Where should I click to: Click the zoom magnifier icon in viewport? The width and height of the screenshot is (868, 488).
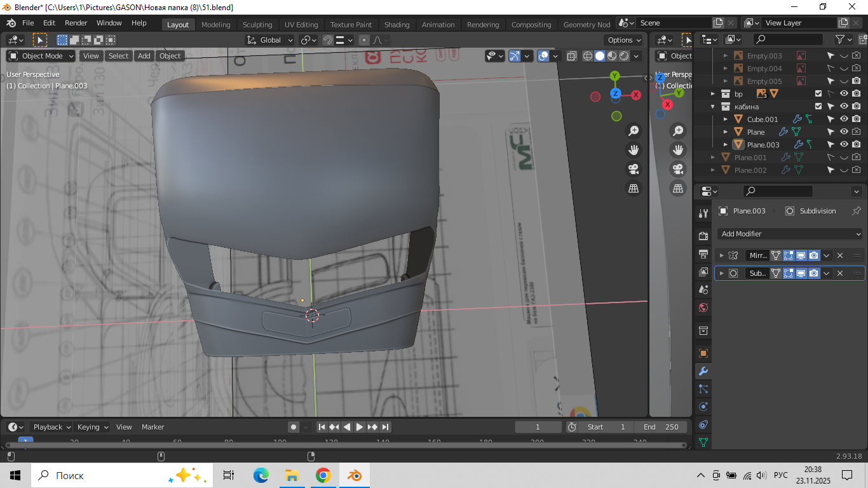tap(634, 131)
